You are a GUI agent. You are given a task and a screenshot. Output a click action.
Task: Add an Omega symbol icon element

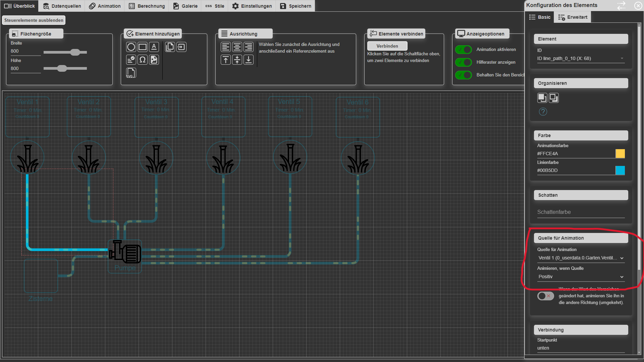[143, 60]
